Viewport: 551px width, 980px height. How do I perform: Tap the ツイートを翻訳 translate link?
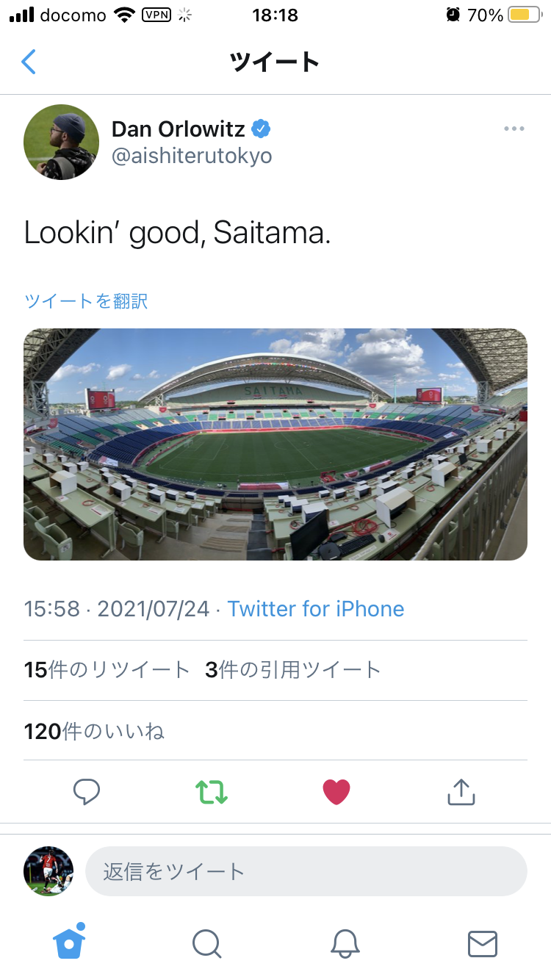click(x=86, y=300)
